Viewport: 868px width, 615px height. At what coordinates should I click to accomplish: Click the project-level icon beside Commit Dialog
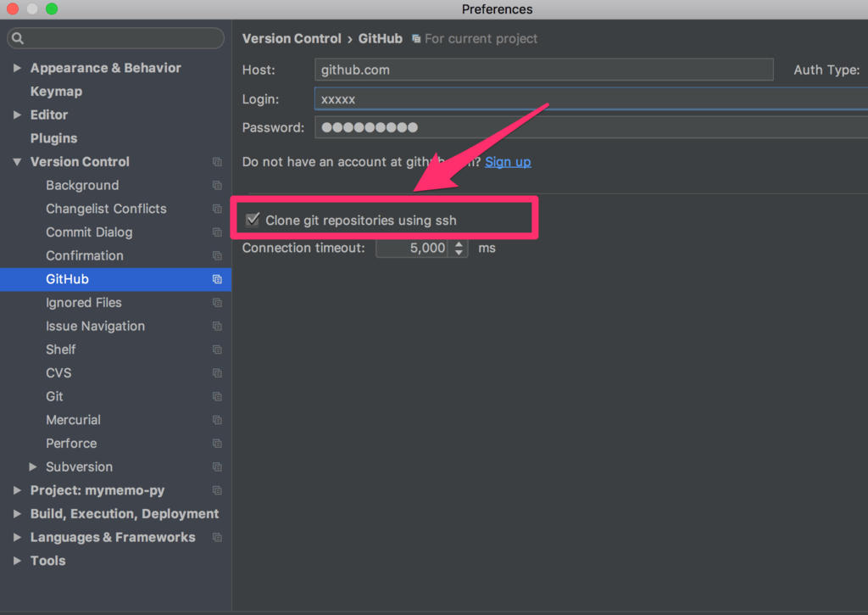point(217,232)
